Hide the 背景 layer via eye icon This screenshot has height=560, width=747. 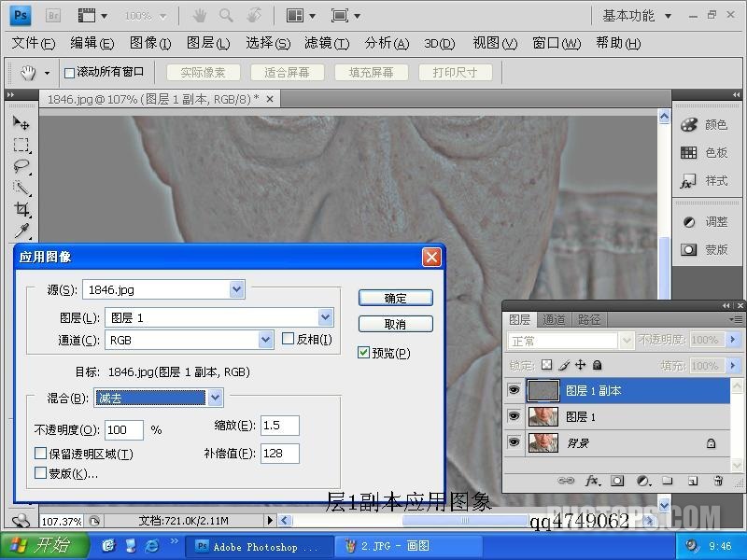(514, 442)
